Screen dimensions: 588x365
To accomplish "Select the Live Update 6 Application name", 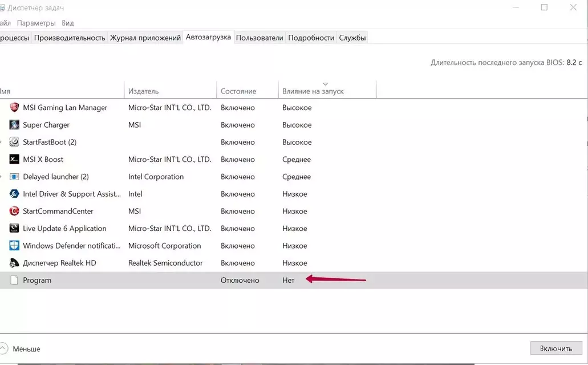I will click(64, 229).
